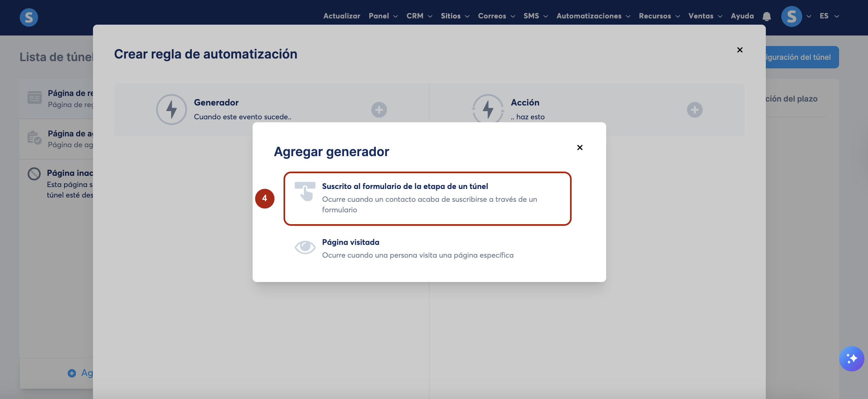Open the Actualizar menu item

point(341,16)
